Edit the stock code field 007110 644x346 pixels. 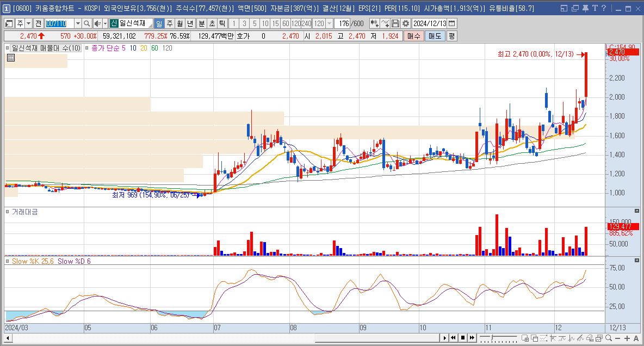coord(59,24)
